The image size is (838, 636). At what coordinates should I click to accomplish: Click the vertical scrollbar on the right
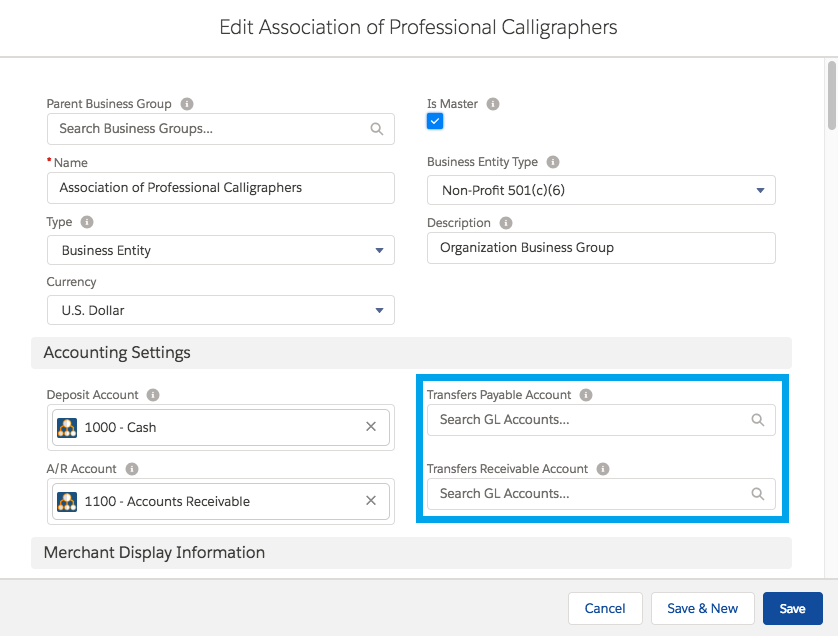point(831,97)
